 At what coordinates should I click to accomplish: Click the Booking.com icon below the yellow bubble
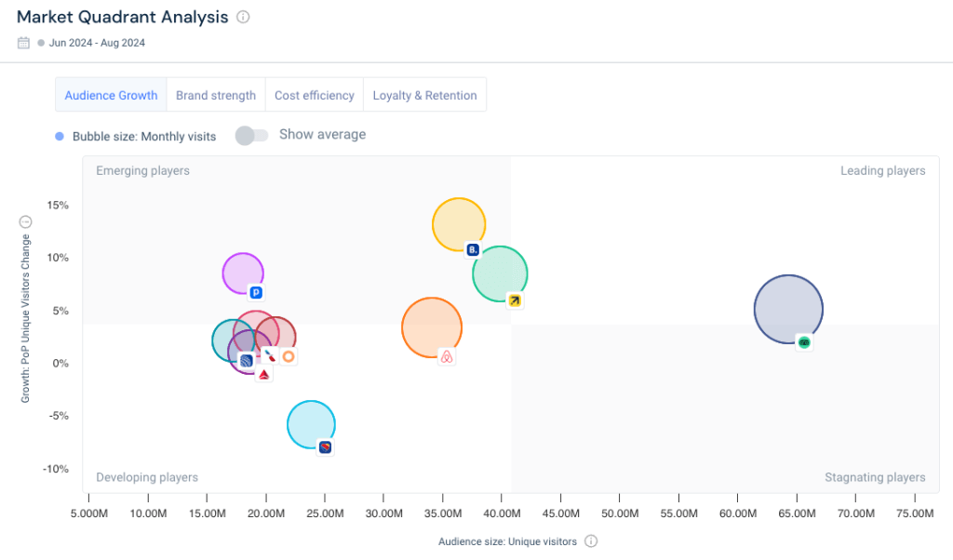471,249
